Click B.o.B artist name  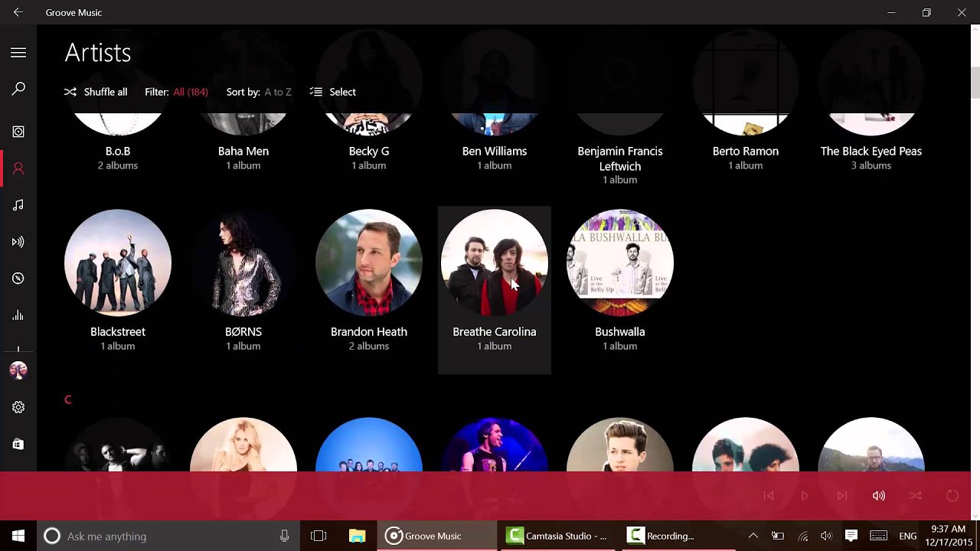point(118,152)
